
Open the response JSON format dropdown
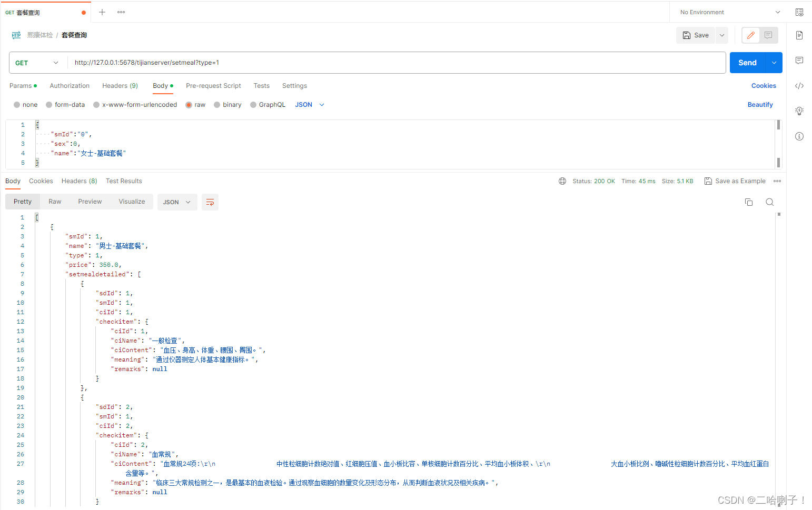[177, 202]
